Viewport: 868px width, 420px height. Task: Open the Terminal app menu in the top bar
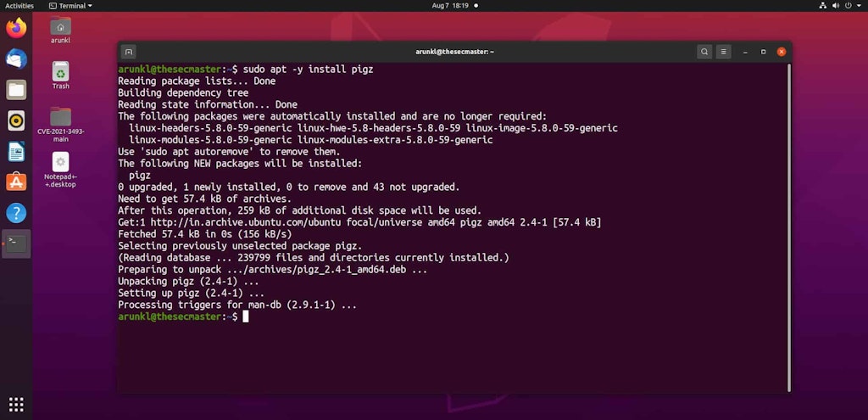pos(70,6)
